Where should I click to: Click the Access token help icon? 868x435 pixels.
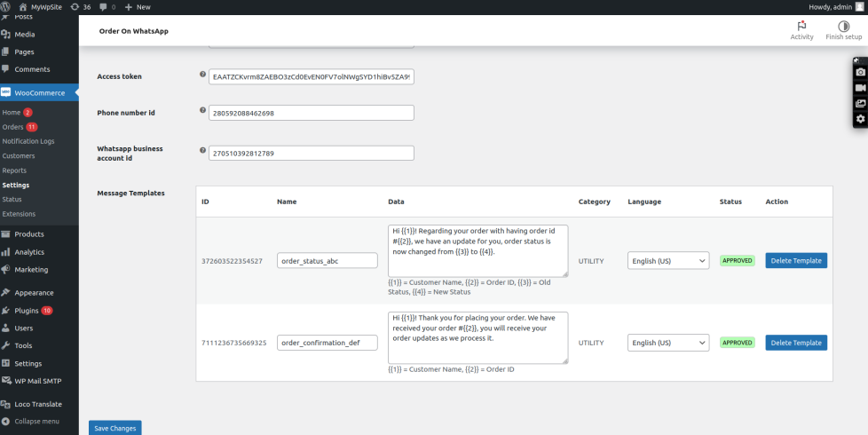202,75
